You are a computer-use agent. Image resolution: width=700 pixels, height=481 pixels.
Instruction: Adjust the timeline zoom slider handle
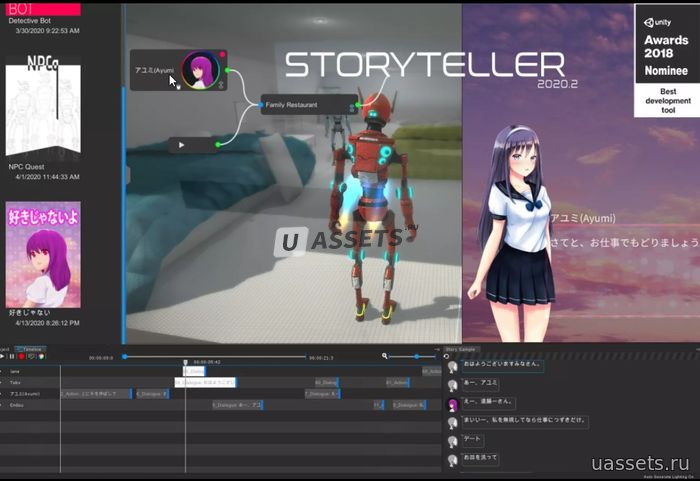417,356
